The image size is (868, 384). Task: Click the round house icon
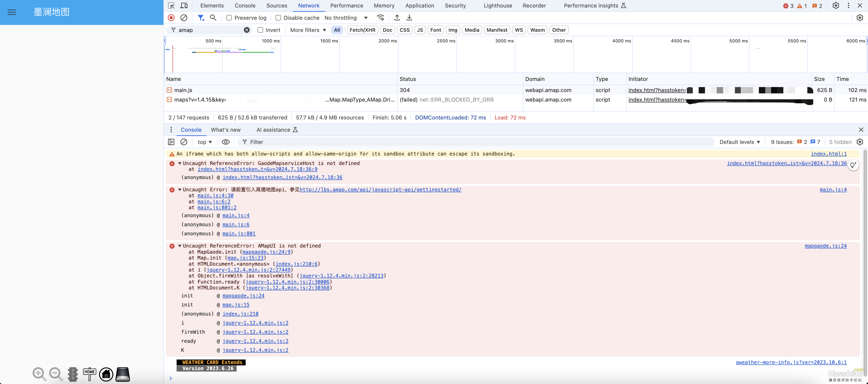[x=106, y=374]
